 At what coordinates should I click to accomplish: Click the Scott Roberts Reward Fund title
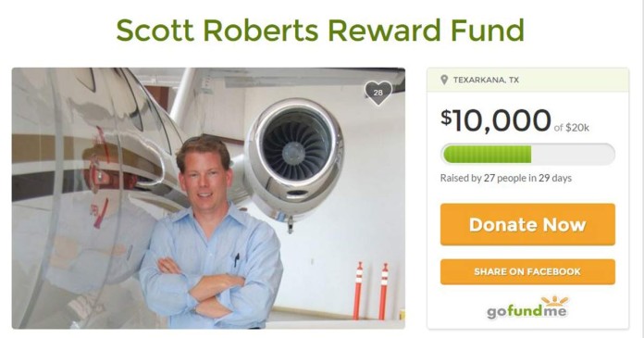click(x=320, y=30)
